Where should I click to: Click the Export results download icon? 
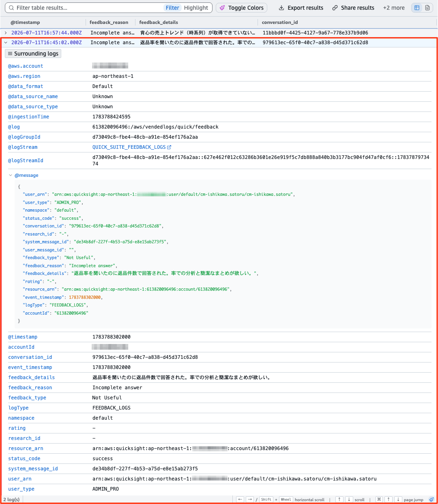[x=281, y=8]
